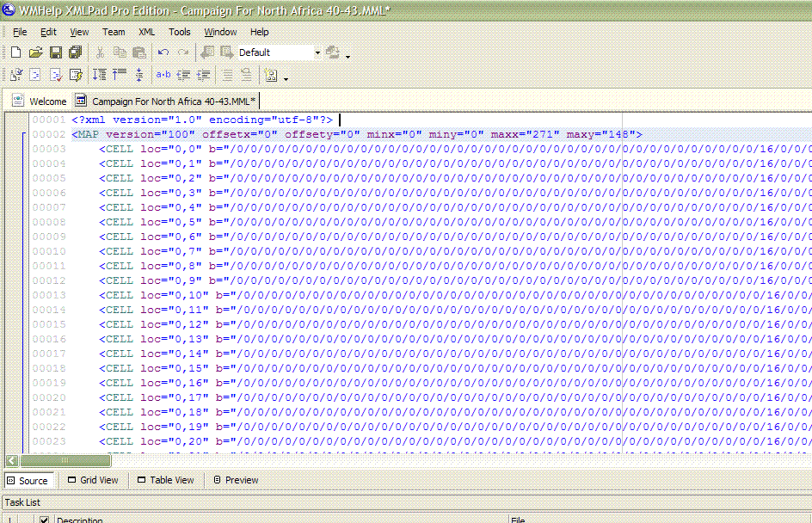Click the expand-down arrow lines icon
Viewport: 812px width, 523px height.
100,75
